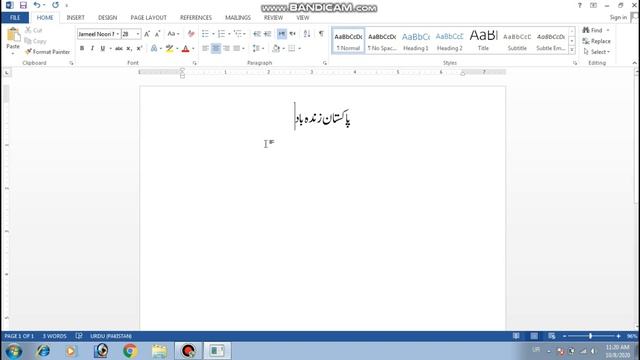The image size is (640, 360).
Task: Activate Format Painter
Action: [47, 52]
